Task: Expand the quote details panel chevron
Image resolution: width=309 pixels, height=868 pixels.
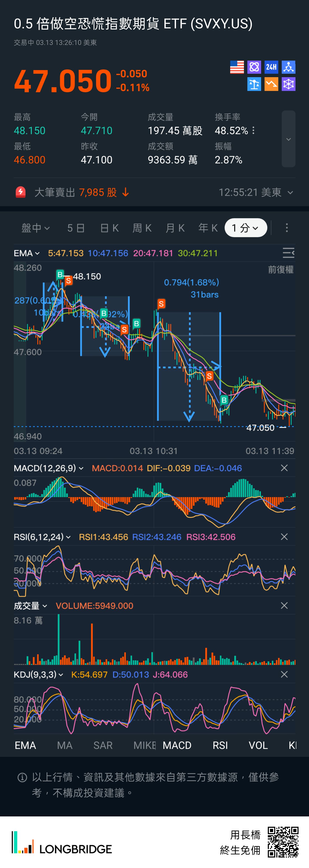Action: click(288, 139)
